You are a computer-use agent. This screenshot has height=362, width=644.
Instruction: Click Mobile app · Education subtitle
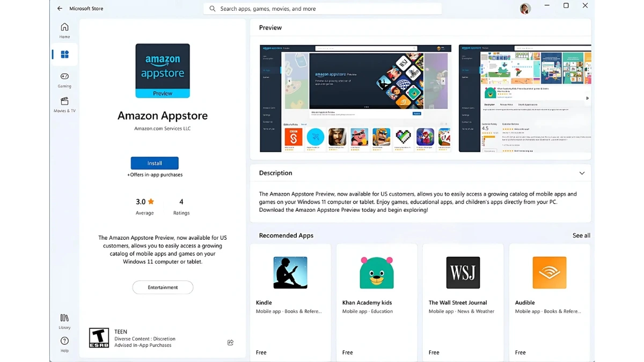[368, 311]
